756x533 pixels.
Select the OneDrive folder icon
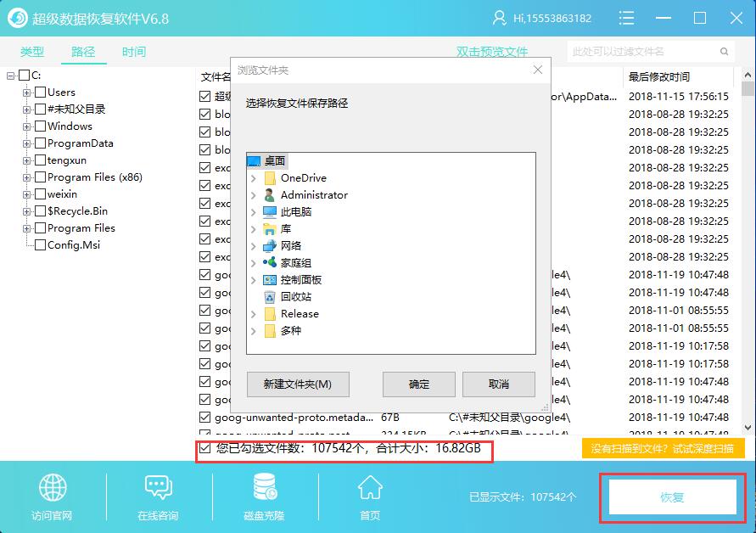(x=270, y=178)
